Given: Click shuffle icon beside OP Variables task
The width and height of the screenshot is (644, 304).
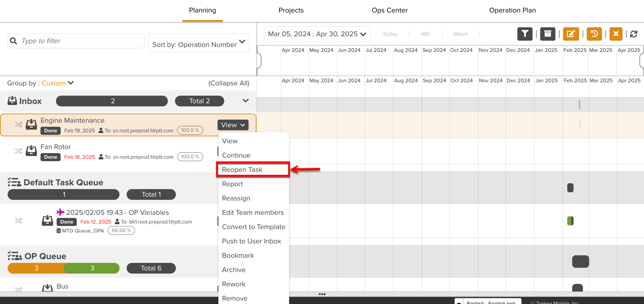Looking at the screenshot, I should (x=19, y=221).
